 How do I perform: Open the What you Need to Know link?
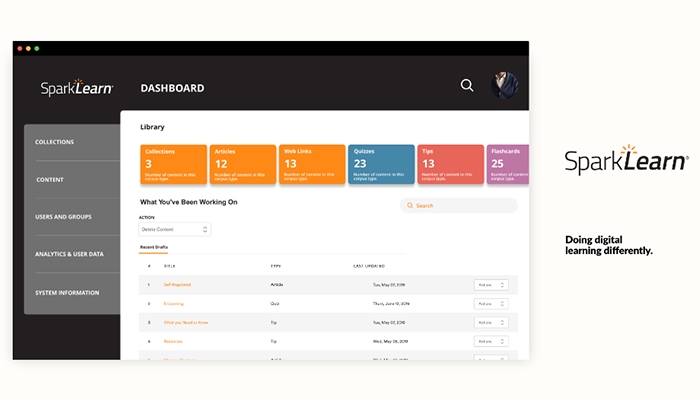186,322
